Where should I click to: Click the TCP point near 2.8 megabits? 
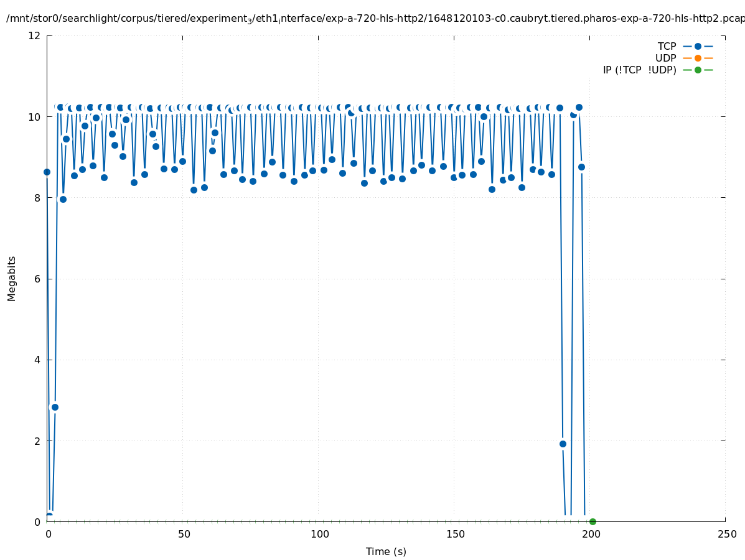pos(55,407)
